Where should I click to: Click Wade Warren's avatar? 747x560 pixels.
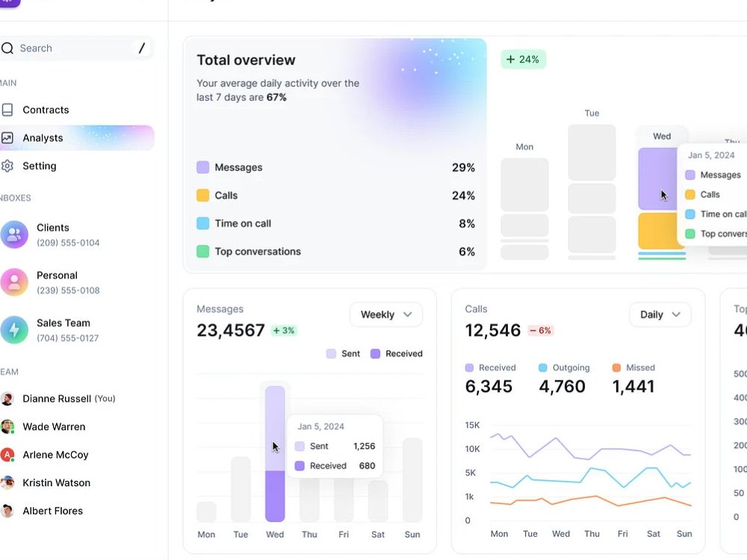[7, 426]
